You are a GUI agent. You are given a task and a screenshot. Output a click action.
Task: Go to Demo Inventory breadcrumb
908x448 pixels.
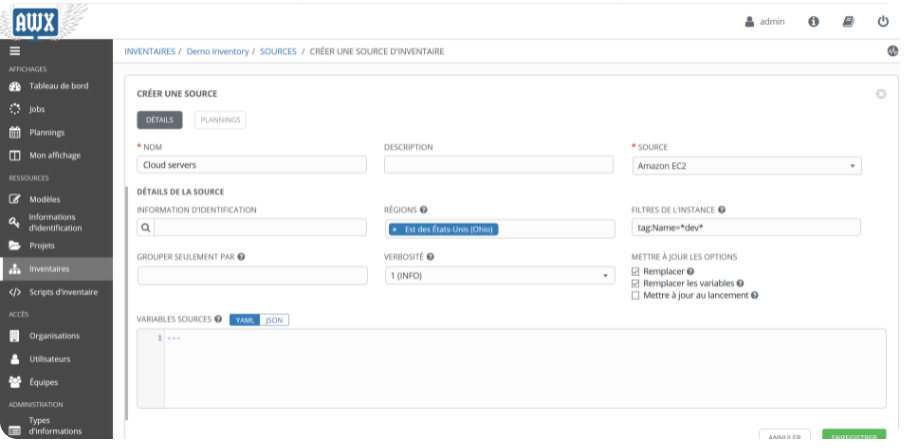click(x=218, y=52)
